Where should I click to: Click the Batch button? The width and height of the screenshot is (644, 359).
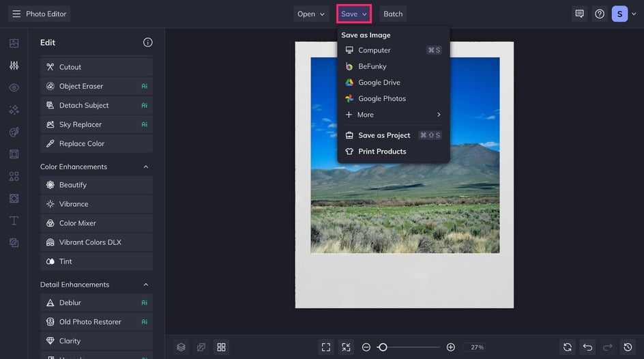[x=393, y=14]
